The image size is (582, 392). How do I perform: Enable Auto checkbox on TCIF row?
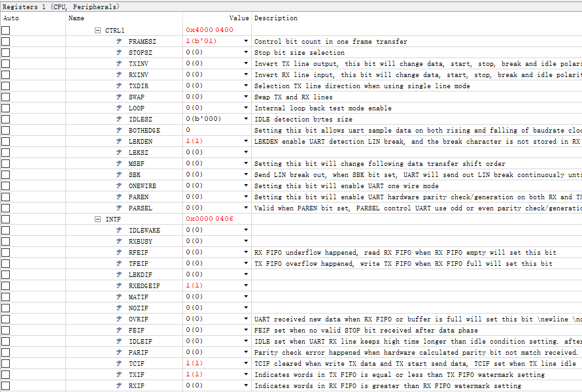(x=6, y=363)
